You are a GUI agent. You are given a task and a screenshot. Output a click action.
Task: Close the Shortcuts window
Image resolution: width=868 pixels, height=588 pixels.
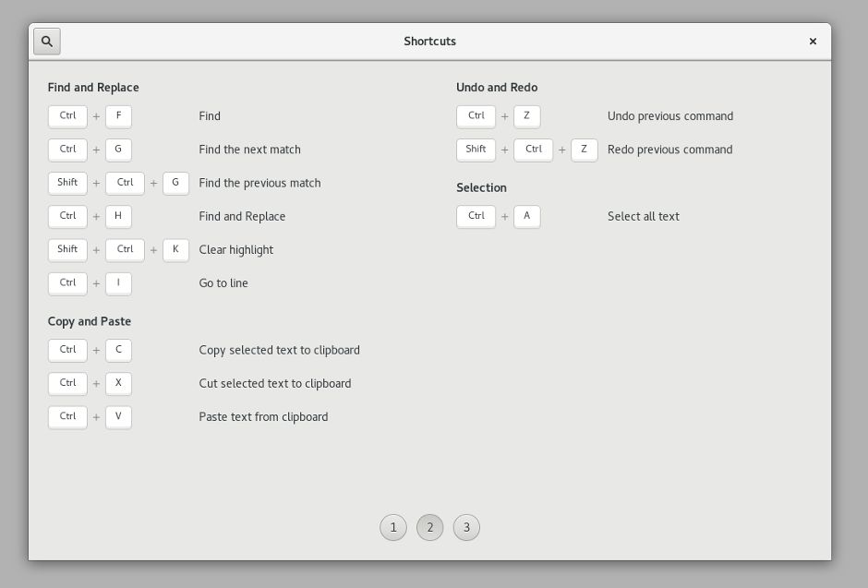click(813, 42)
